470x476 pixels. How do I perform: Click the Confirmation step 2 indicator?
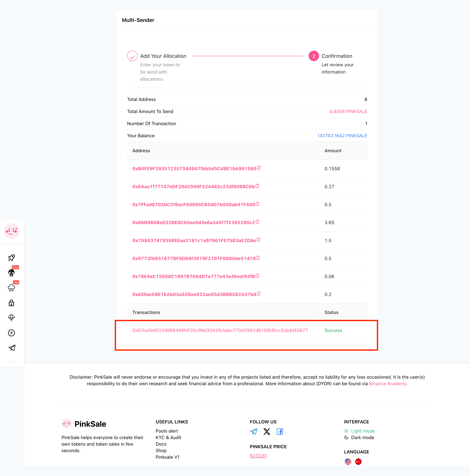pos(314,56)
